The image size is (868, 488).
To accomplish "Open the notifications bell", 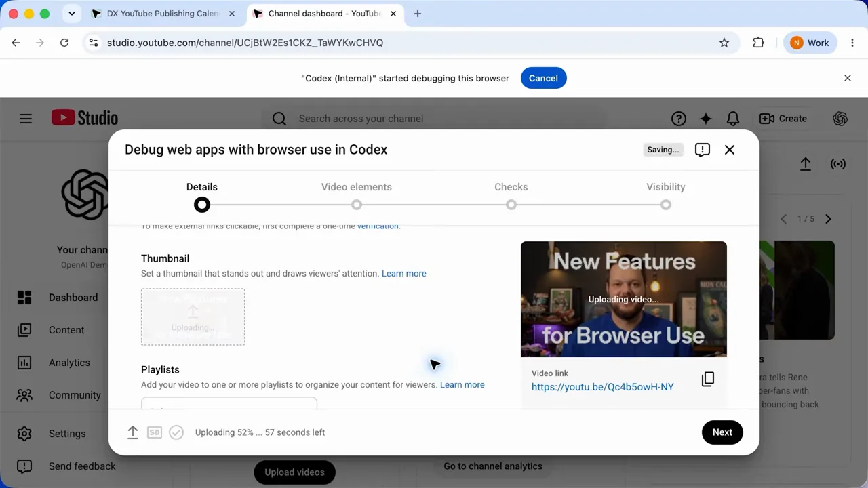I will [x=733, y=119].
